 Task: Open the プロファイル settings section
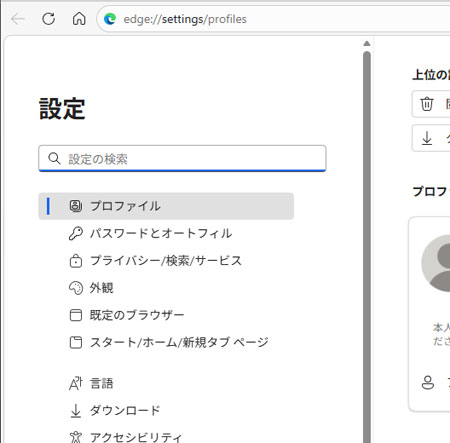point(166,206)
